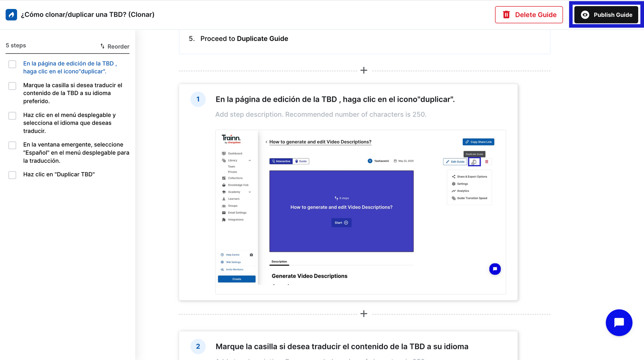Click the step 1 number badge
Image resolution: width=644 pixels, height=360 pixels.
(x=198, y=99)
